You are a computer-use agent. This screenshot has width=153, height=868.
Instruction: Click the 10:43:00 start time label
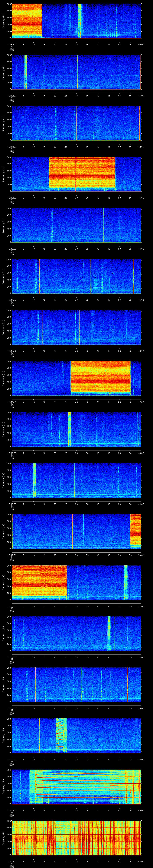point(12,249)
